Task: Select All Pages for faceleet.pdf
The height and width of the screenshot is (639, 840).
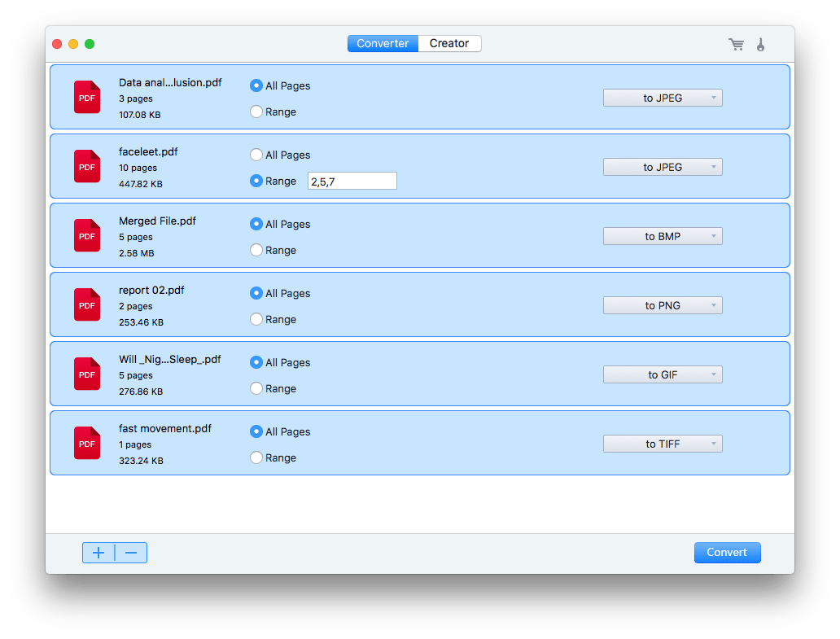Action: (256, 155)
